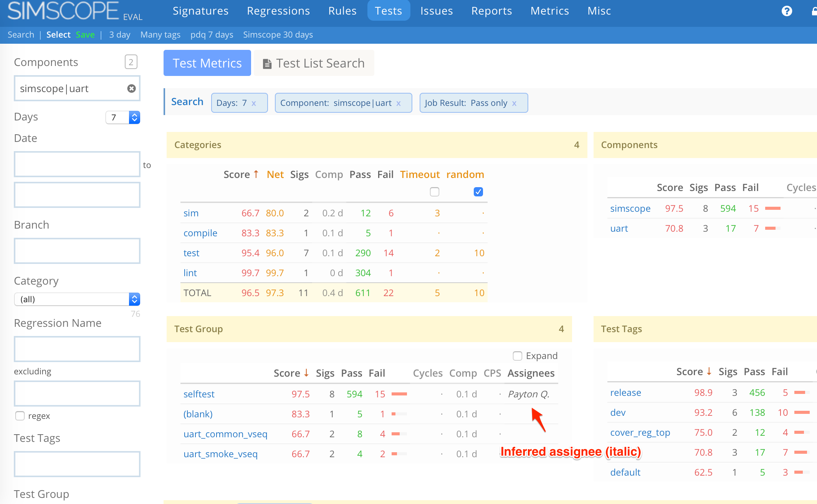Open the Rules menu
Screen dimensions: 817x504
click(342, 11)
